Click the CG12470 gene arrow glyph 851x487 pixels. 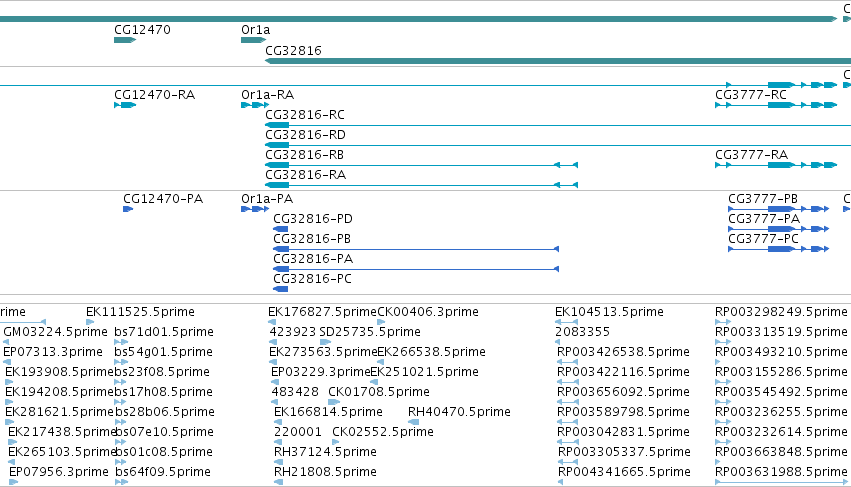(x=125, y=40)
